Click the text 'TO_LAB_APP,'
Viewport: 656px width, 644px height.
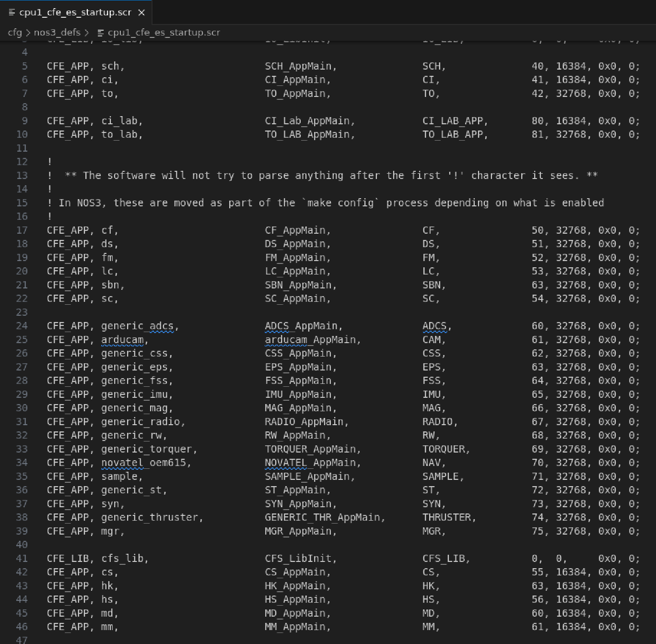tap(455, 134)
